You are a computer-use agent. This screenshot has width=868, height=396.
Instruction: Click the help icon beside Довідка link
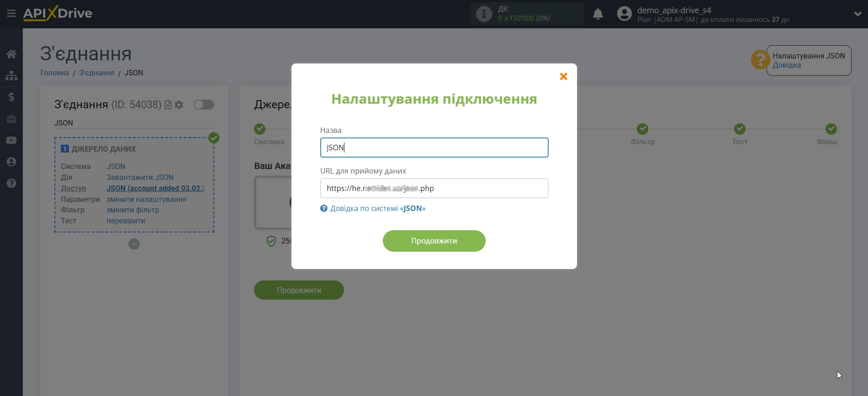tap(324, 208)
